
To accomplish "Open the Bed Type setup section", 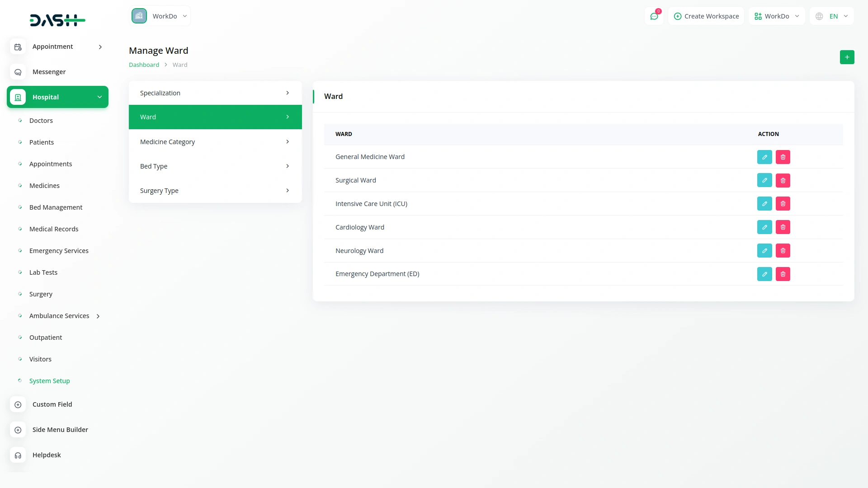I will click(215, 166).
